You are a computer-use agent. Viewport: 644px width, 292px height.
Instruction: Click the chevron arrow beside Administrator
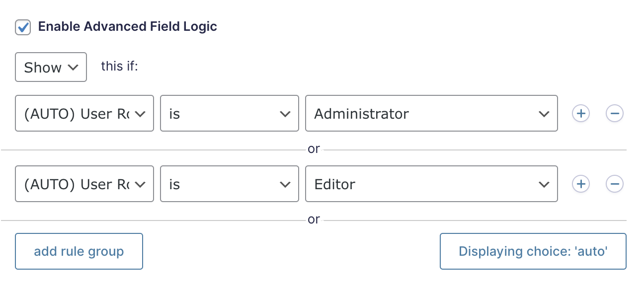[544, 114]
